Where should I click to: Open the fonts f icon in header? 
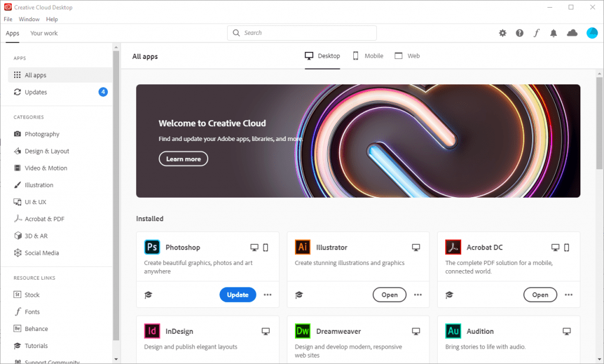tap(537, 33)
